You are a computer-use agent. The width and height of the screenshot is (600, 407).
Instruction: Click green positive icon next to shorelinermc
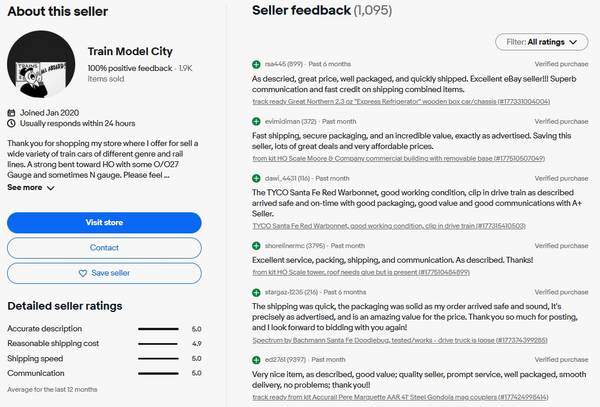point(257,244)
